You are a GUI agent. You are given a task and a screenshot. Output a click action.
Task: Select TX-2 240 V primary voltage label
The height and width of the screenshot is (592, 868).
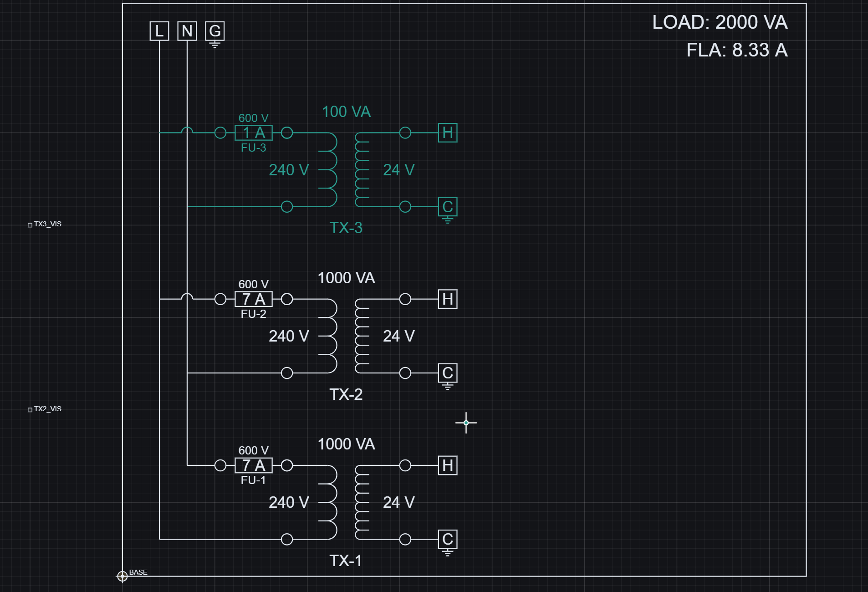point(289,336)
